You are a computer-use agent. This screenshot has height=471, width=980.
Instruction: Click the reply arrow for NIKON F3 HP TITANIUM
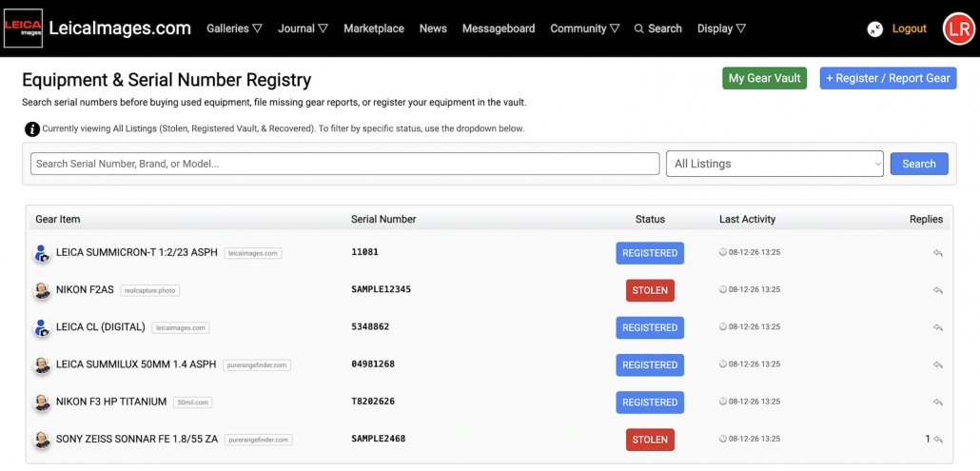click(x=938, y=402)
